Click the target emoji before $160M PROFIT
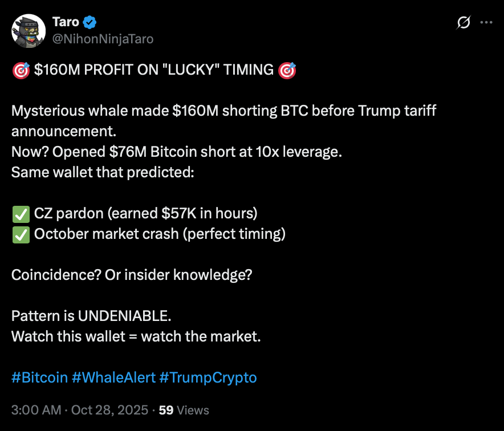504x431 pixels. 21,71
